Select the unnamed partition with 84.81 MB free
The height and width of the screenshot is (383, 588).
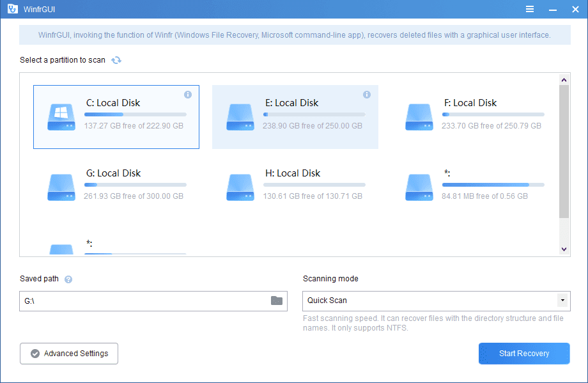[x=474, y=187]
